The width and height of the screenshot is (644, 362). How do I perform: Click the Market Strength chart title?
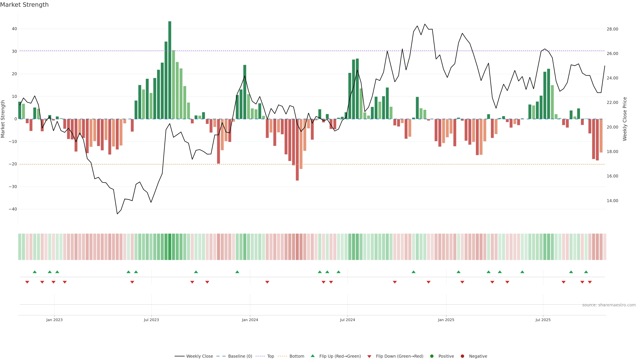tap(24, 5)
